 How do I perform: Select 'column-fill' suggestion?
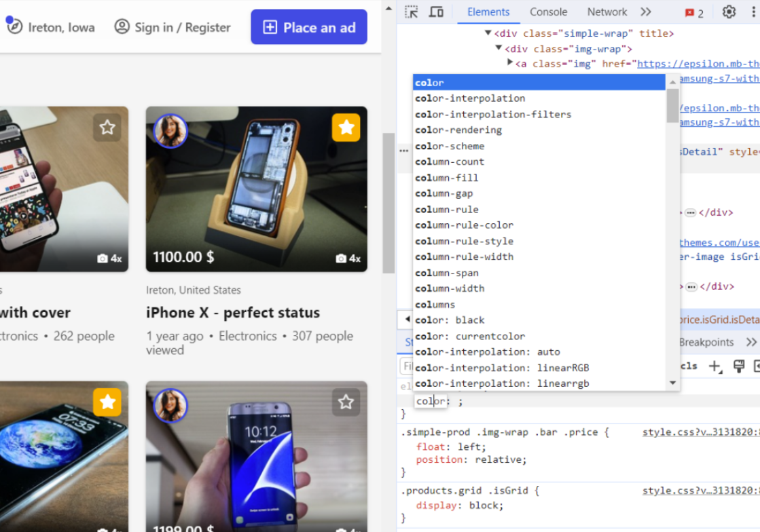pyautogui.click(x=539, y=178)
